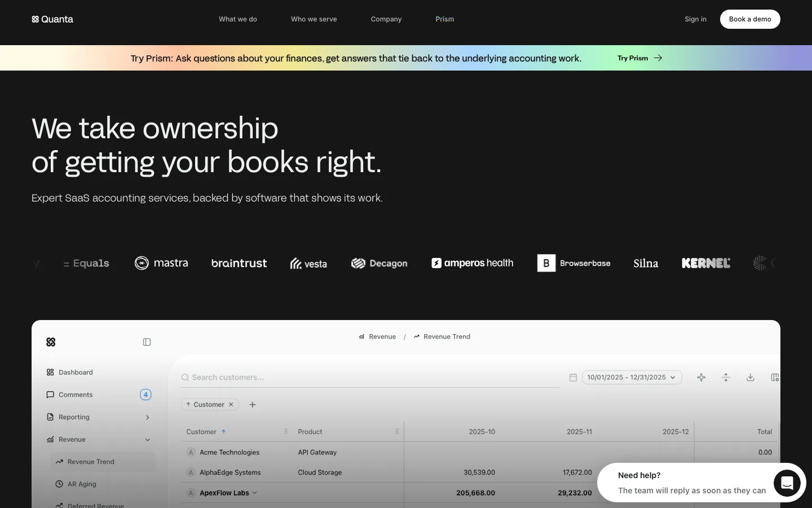Image resolution: width=812 pixels, height=508 pixels.
Task: Click the 30,539.00 value cell
Action: click(479, 472)
